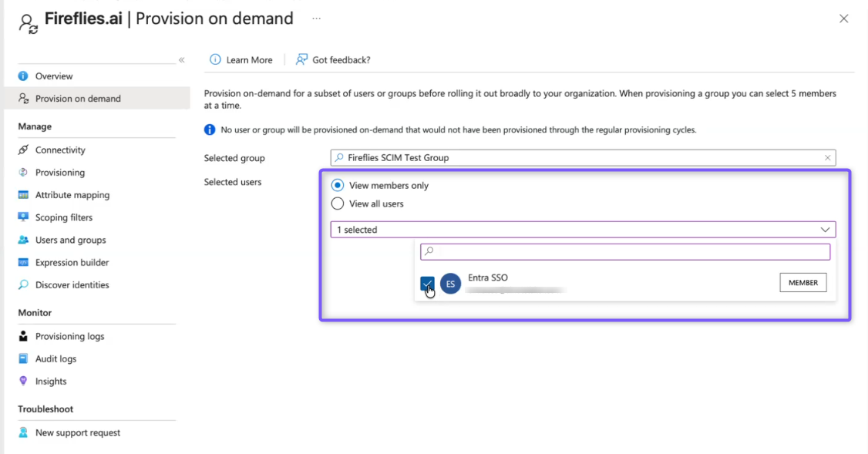Select the View all users radio button
Image resolution: width=868 pixels, height=454 pixels.
(x=337, y=203)
